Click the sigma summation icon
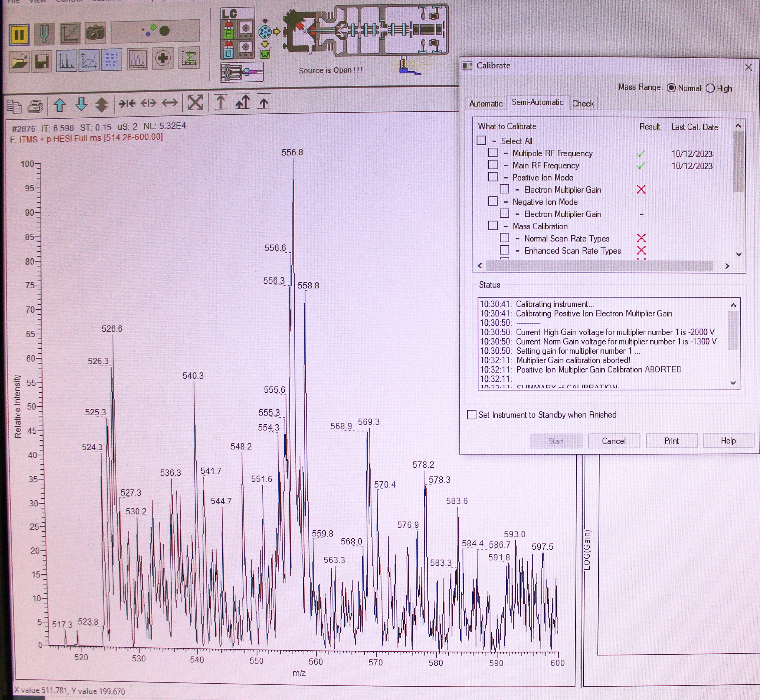760x700 pixels. tap(189, 58)
